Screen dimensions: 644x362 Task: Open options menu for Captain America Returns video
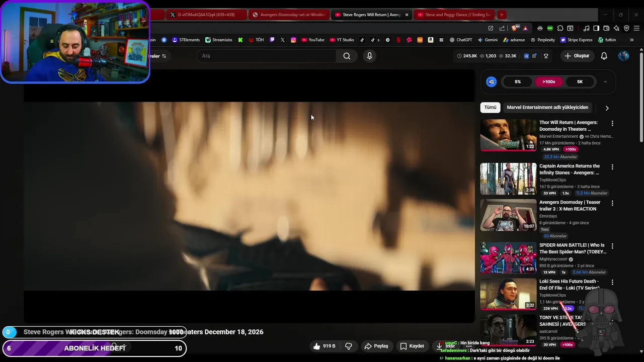tap(612, 167)
